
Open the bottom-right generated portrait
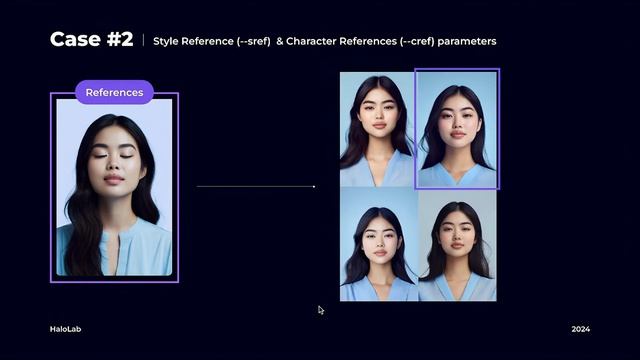coord(458,245)
